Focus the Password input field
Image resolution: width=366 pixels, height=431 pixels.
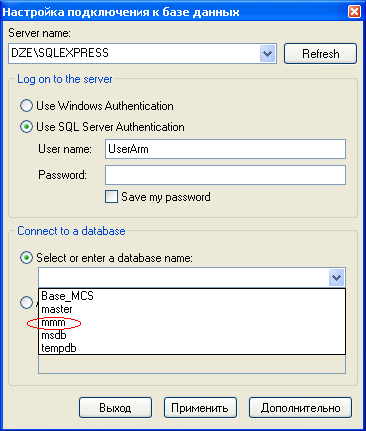tap(225, 175)
